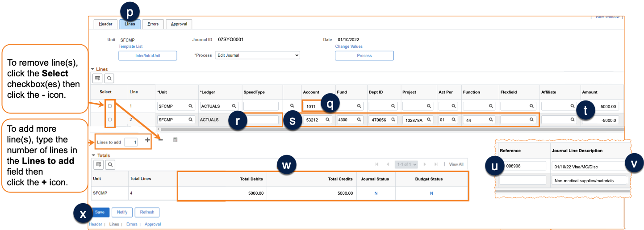Click the Save button
This screenshot has width=644, height=230.
(100, 212)
